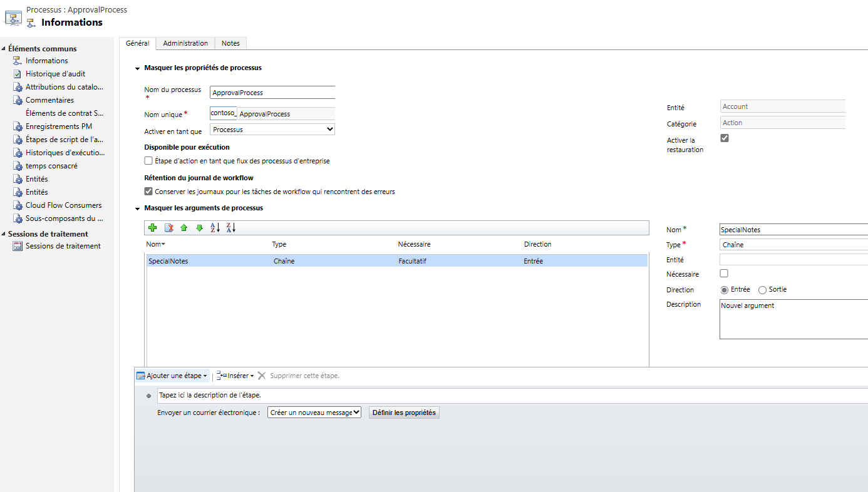Collapse Masquer les propriétés de processus section
This screenshot has height=492, width=868.
click(137, 68)
